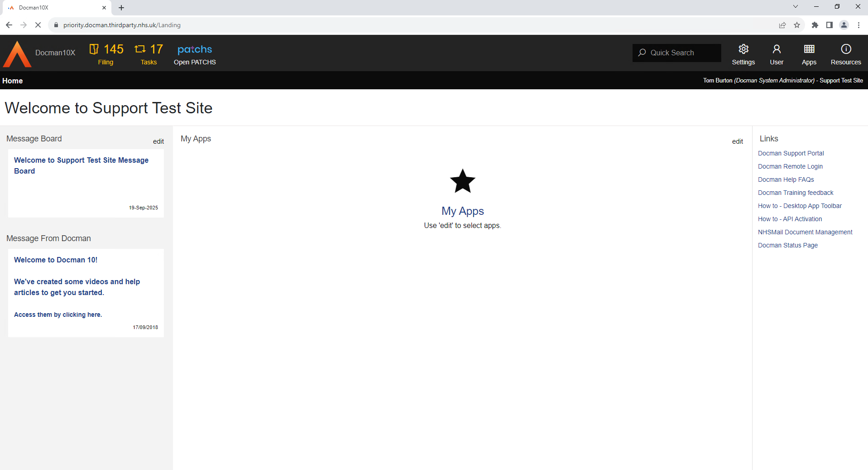
Task: Open PATCHS from the header
Action: pyautogui.click(x=195, y=54)
